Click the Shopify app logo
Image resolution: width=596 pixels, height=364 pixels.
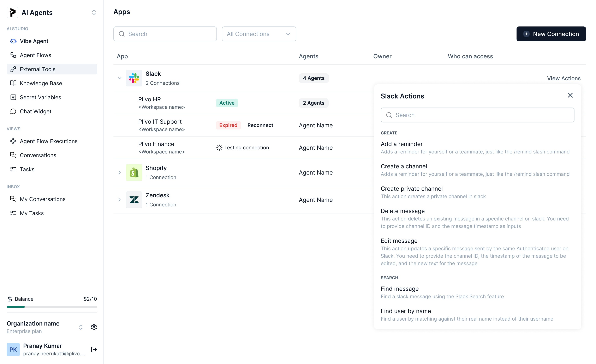click(134, 172)
